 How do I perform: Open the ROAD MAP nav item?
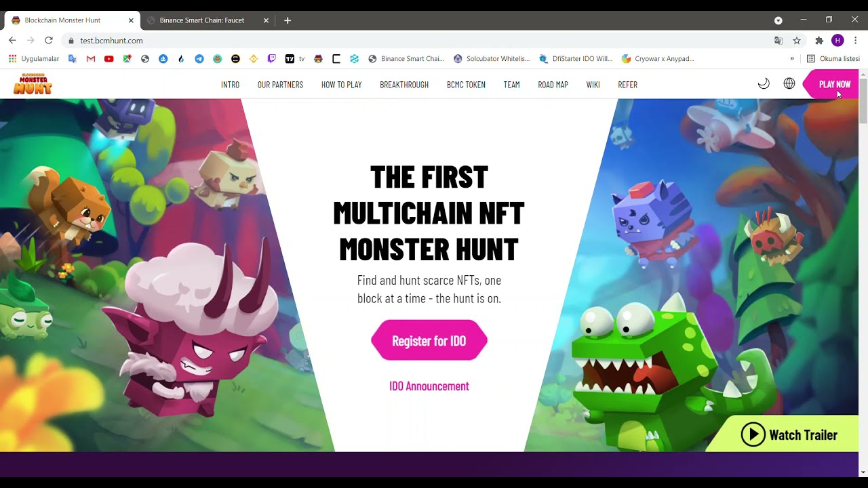[x=553, y=85]
